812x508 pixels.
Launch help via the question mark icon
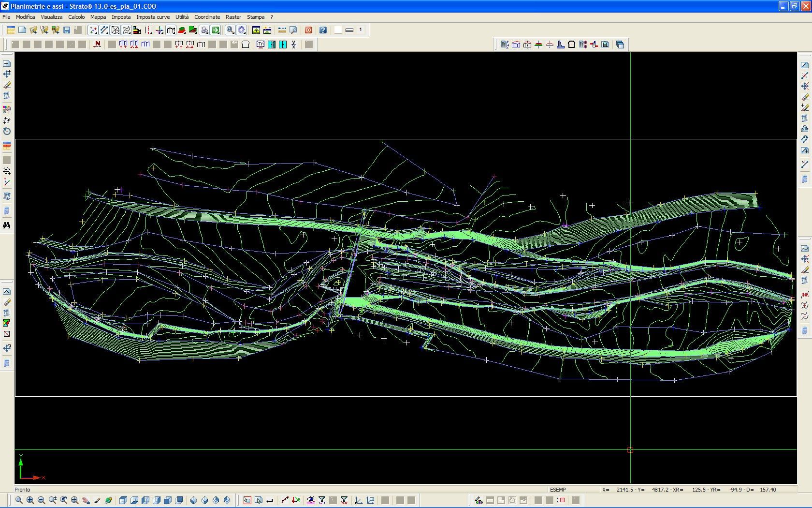click(x=322, y=30)
